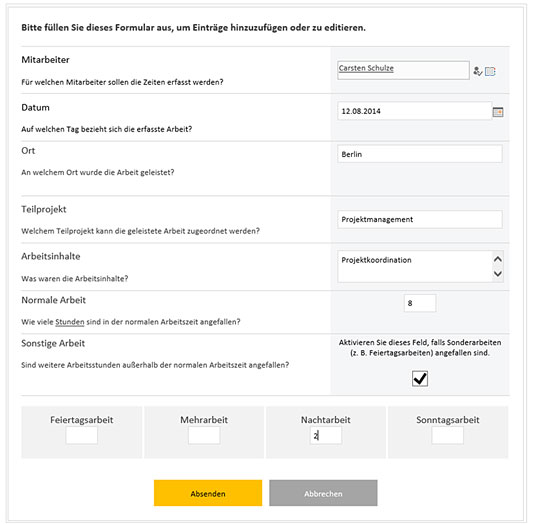Click into the Ort text field
Image resolution: width=538 pixels, height=524 pixels.
pyautogui.click(x=420, y=154)
